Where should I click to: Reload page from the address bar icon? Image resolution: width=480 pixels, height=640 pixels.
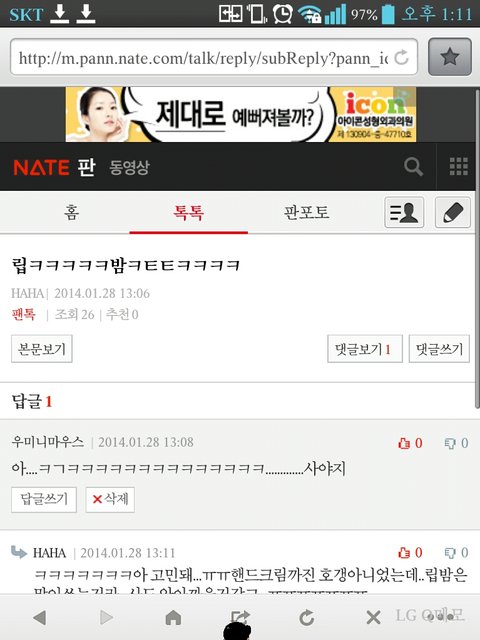(402, 57)
